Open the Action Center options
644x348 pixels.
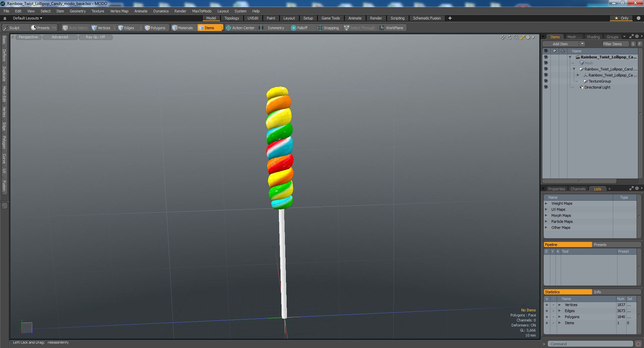(240, 28)
